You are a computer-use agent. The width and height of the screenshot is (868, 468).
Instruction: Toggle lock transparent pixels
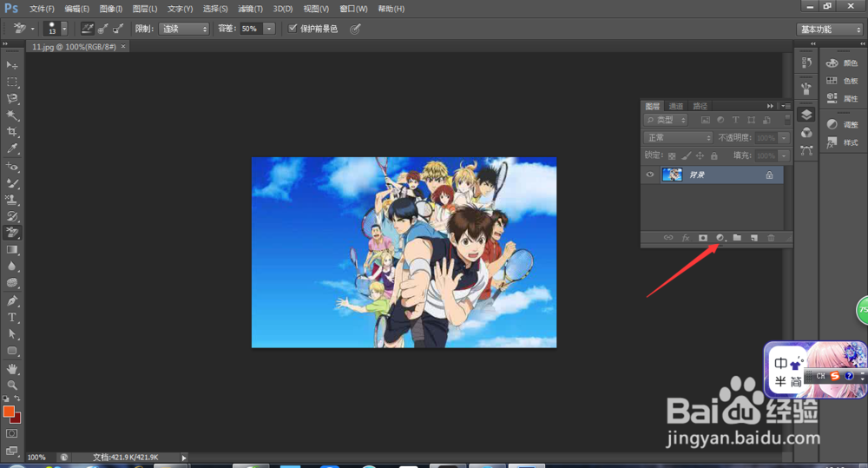pos(672,156)
